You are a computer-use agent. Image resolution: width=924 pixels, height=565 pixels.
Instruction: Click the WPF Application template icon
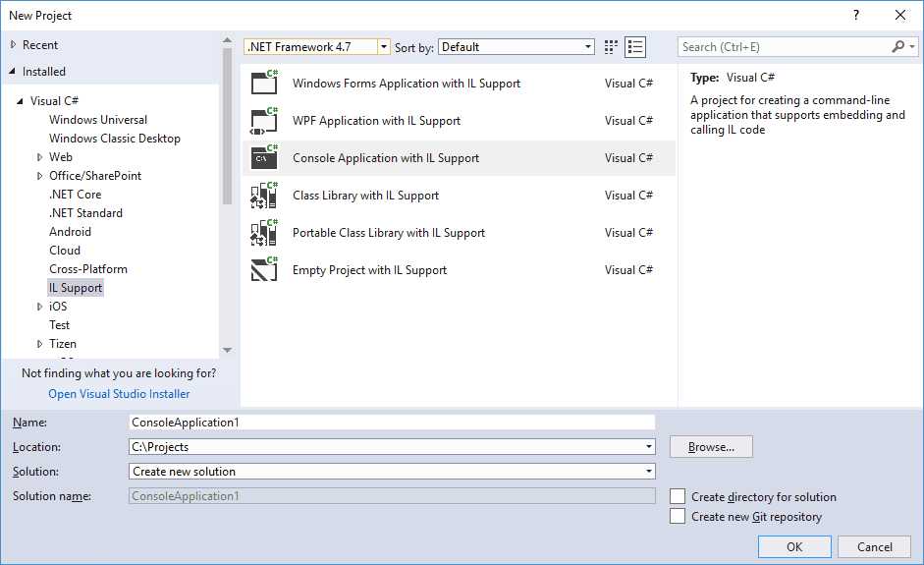(x=265, y=121)
